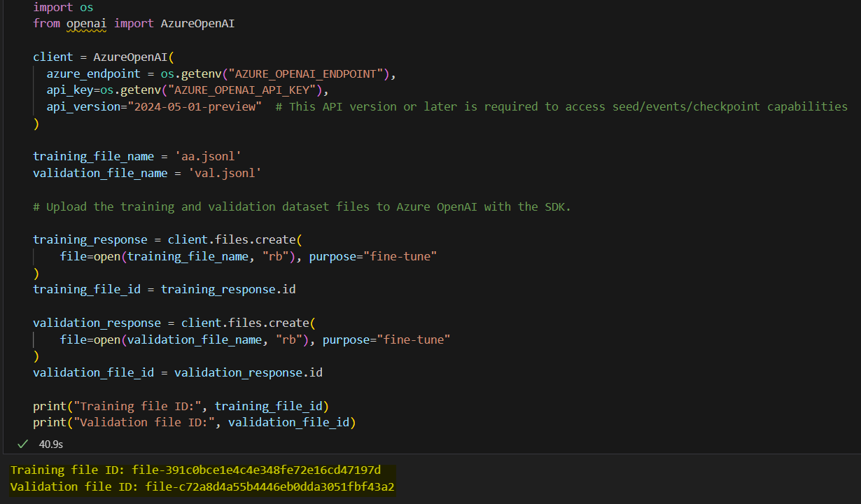The width and height of the screenshot is (861, 504).
Task: Click the green success checkmark icon
Action: click(22, 444)
